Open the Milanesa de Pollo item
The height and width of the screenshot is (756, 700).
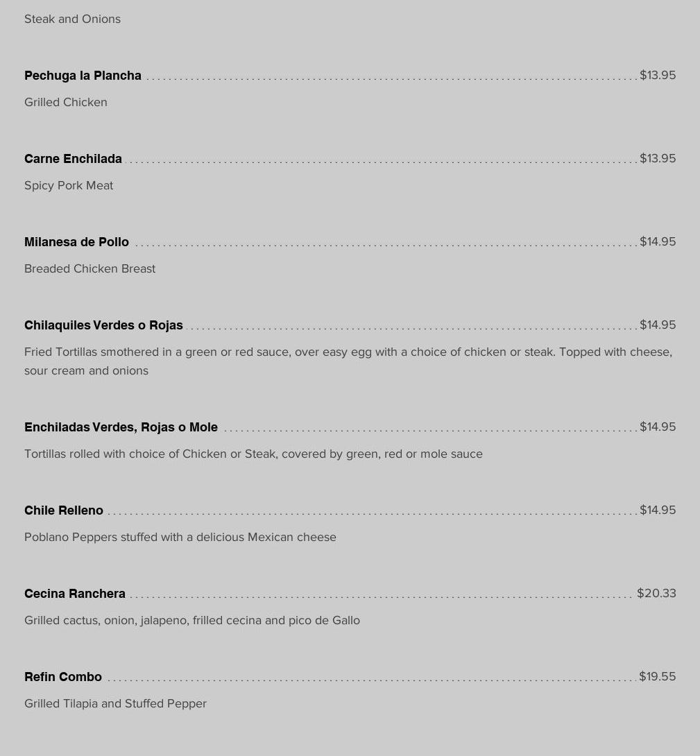[76, 242]
